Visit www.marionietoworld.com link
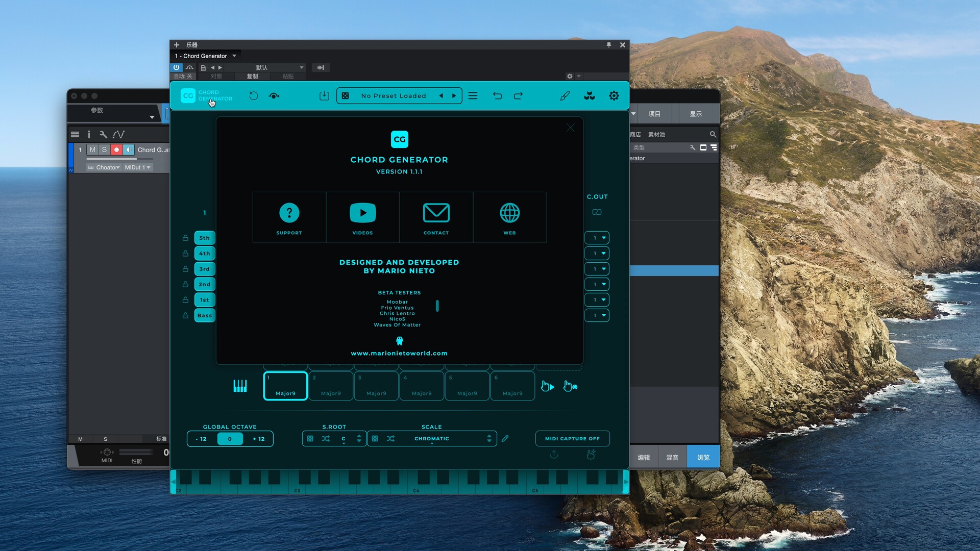The width and height of the screenshot is (980, 551). click(x=399, y=353)
